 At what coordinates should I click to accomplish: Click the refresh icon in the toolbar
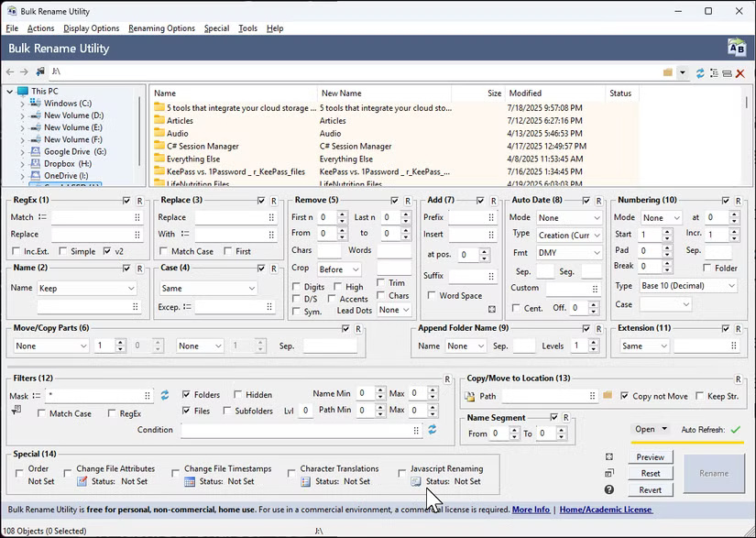pyautogui.click(x=700, y=72)
